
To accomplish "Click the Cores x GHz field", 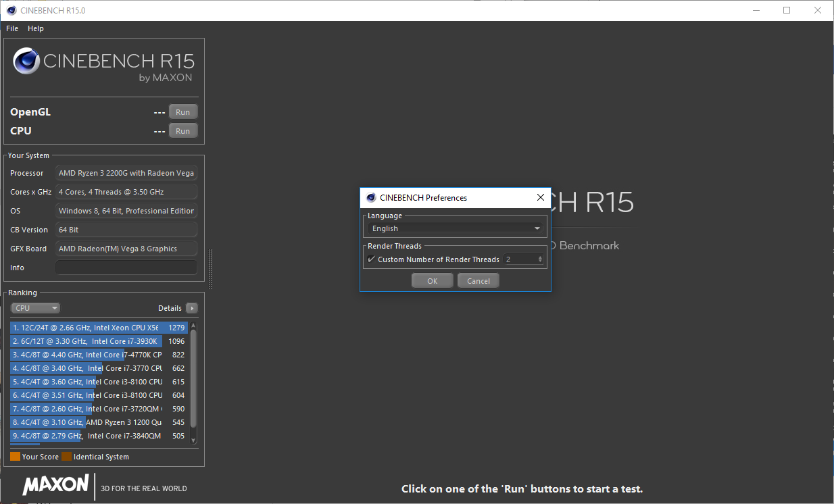I will 126,192.
